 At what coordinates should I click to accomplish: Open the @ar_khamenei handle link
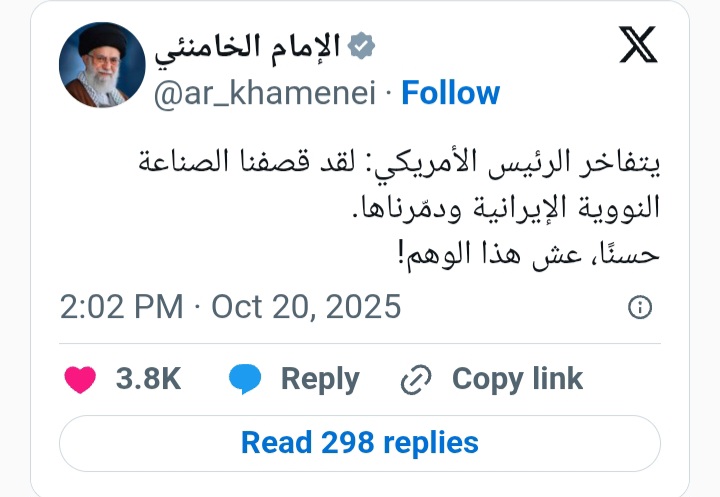[267, 93]
